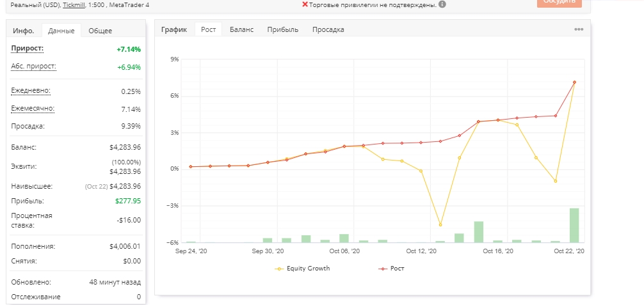The height and width of the screenshot is (305, 644).
Task: Select the Данные tab
Action: click(x=61, y=31)
